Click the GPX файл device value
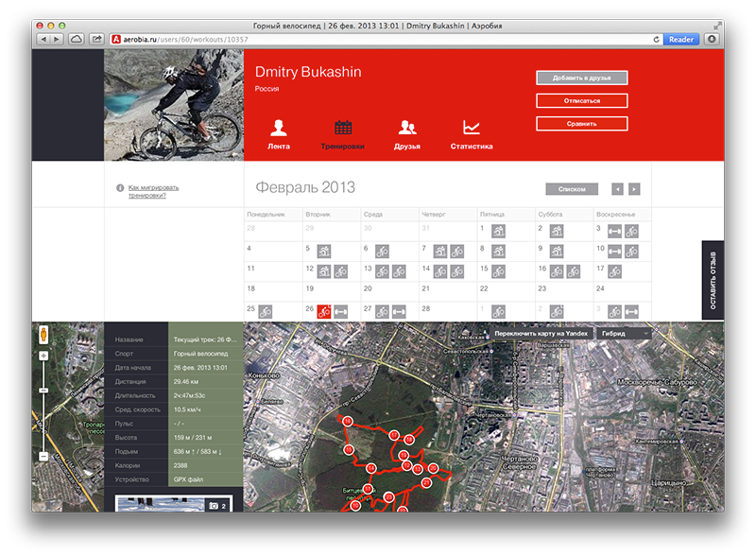The width and height of the screenshot is (756, 556). click(x=188, y=479)
